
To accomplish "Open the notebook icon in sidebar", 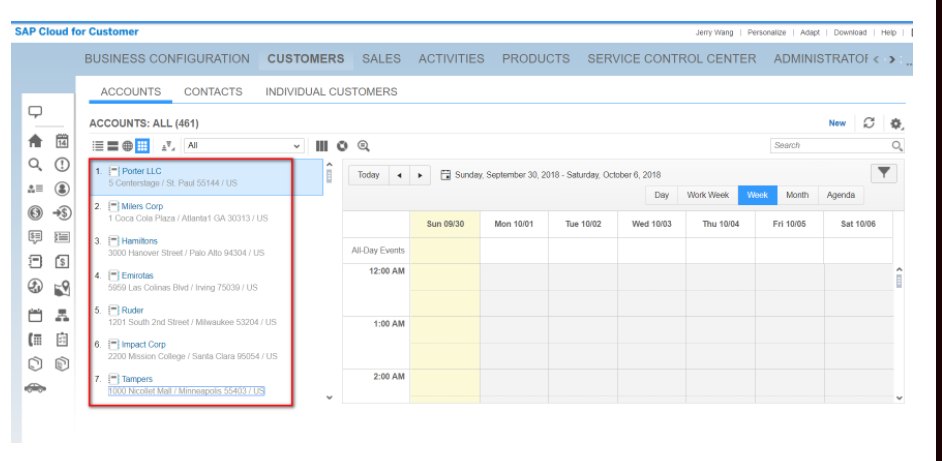I will [35, 261].
